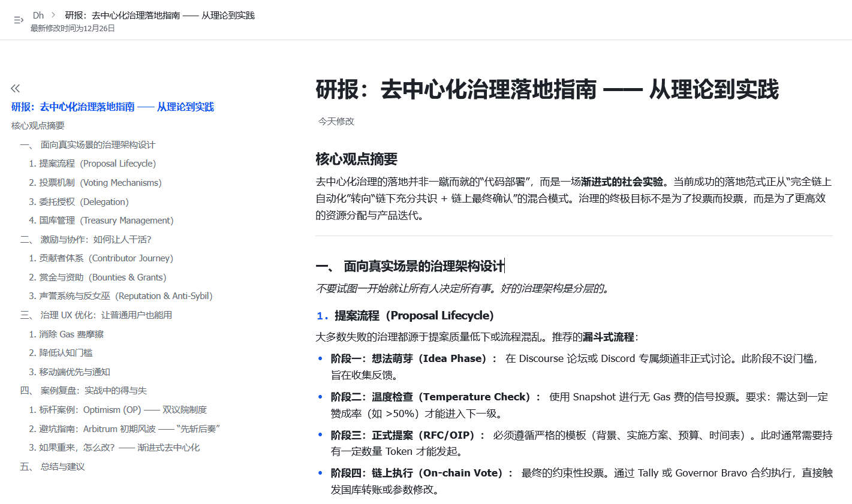
Task: Click the '最新修改时间为12月26日' timestamp
Action: (73, 28)
